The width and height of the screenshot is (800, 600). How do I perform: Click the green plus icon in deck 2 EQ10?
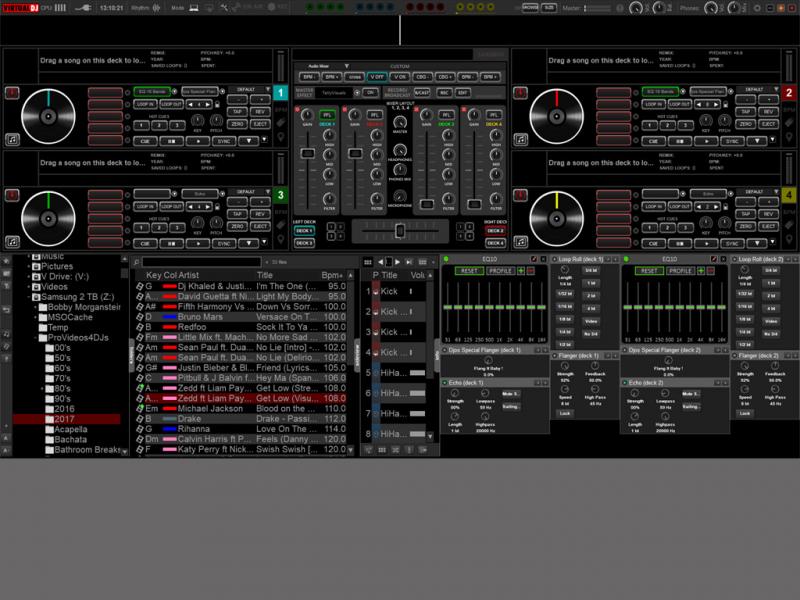pos(701,270)
